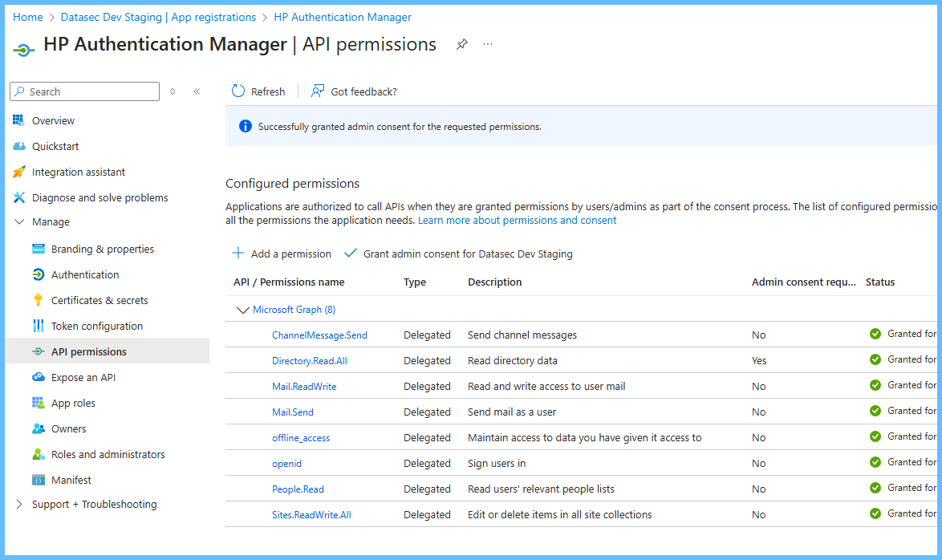Image resolution: width=942 pixels, height=560 pixels.
Task: Click 'Read directory data' description cell
Action: pyautogui.click(x=513, y=360)
